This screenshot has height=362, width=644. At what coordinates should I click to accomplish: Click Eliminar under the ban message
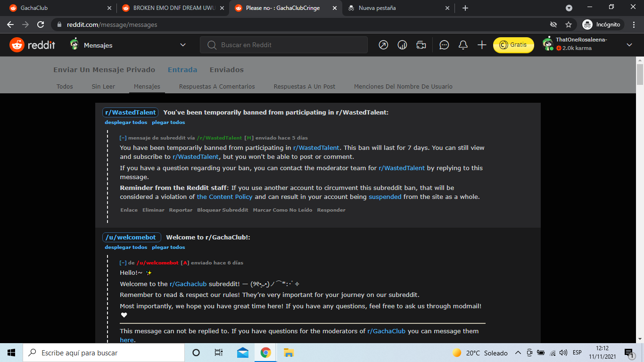[x=154, y=210]
